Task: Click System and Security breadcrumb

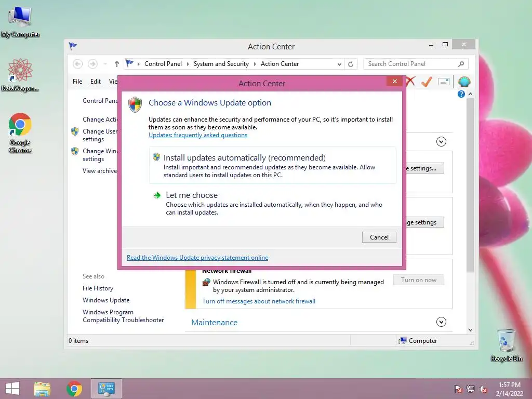Action: pyautogui.click(x=221, y=64)
